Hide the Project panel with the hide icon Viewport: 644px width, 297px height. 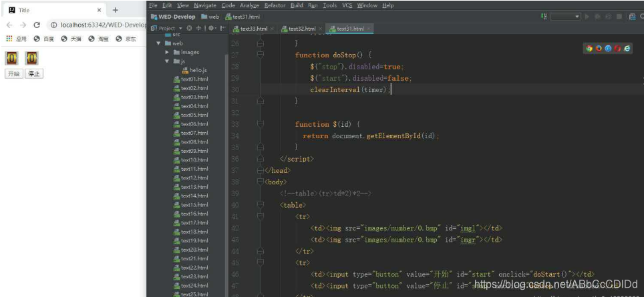click(x=222, y=28)
